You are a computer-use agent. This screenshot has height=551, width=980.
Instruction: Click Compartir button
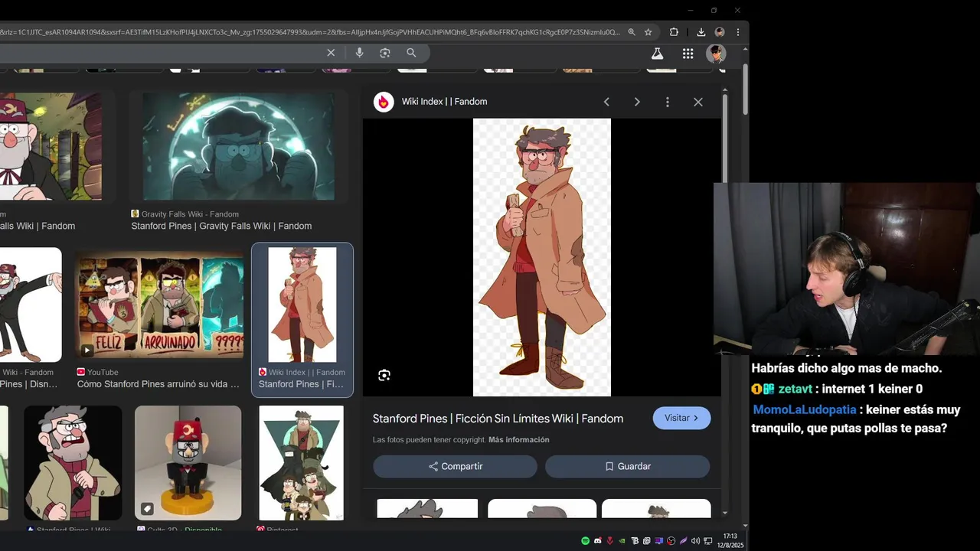[455, 466]
